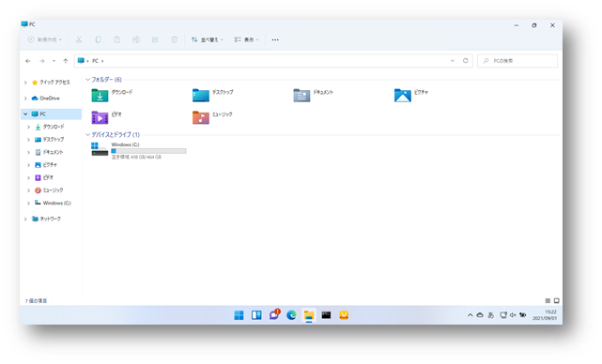Launch Microsoft Edge from the taskbar
This screenshot has height=364, width=602.
(291, 315)
